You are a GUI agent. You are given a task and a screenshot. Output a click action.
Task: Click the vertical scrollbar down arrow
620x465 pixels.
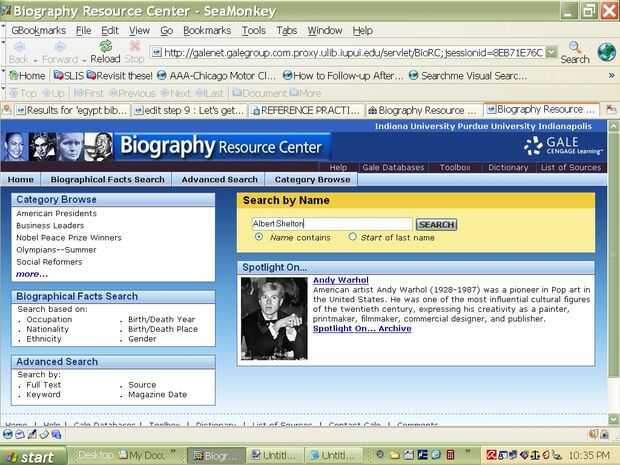(614, 418)
